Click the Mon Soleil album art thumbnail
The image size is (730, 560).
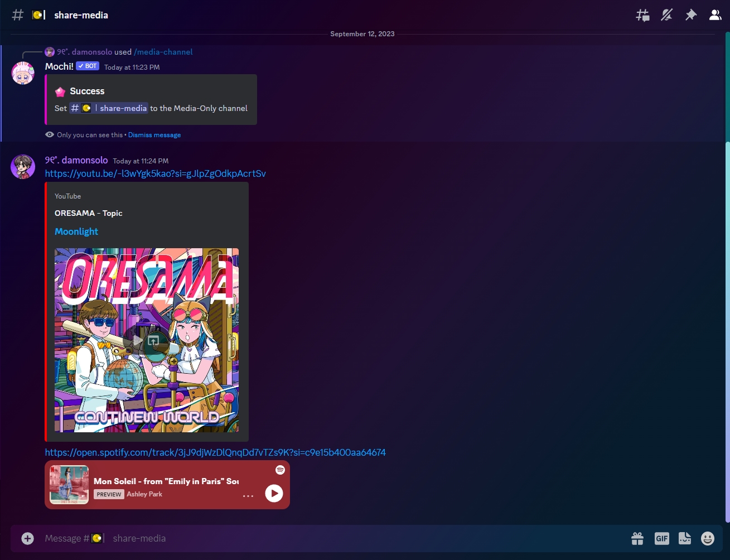69,485
